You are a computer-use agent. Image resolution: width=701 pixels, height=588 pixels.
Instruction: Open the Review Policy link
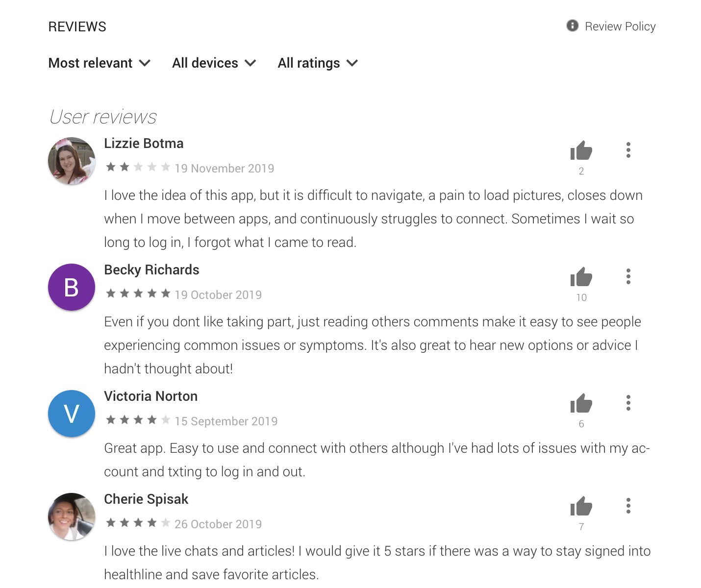coord(620,26)
